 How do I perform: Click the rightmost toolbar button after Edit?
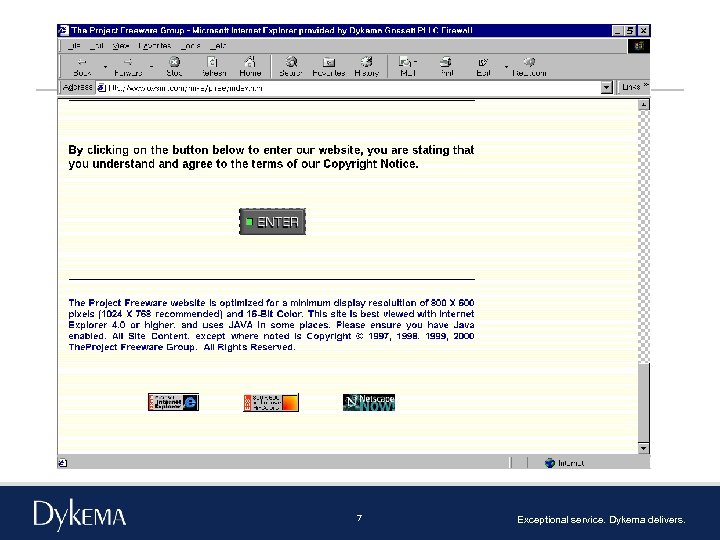click(529, 67)
